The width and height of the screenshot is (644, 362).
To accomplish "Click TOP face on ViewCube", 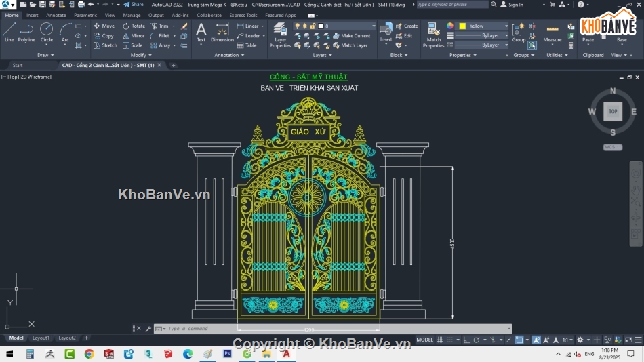I will [x=613, y=111].
